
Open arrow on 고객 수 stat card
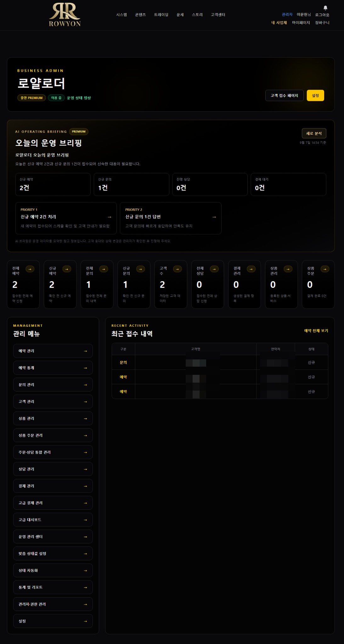[177, 269]
